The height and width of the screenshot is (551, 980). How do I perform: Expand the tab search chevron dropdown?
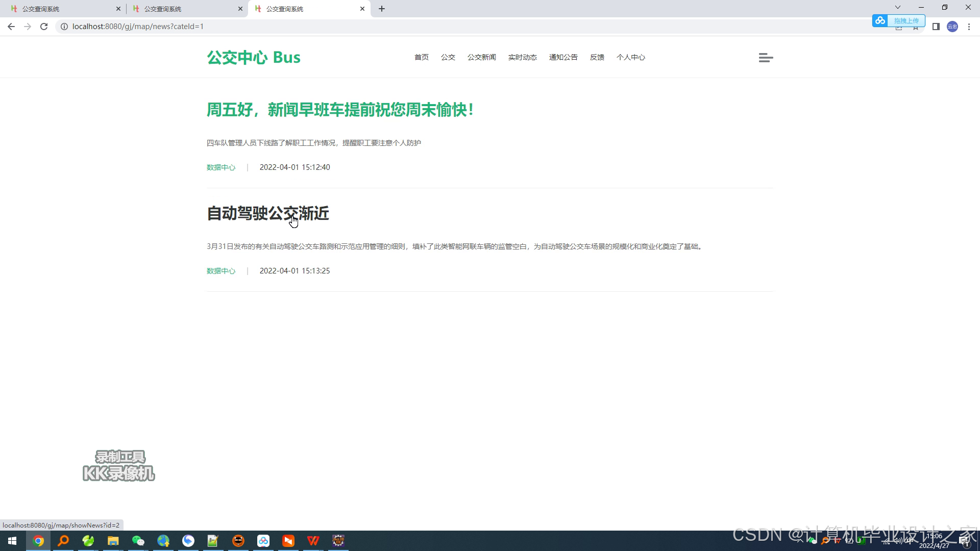coord(898,7)
